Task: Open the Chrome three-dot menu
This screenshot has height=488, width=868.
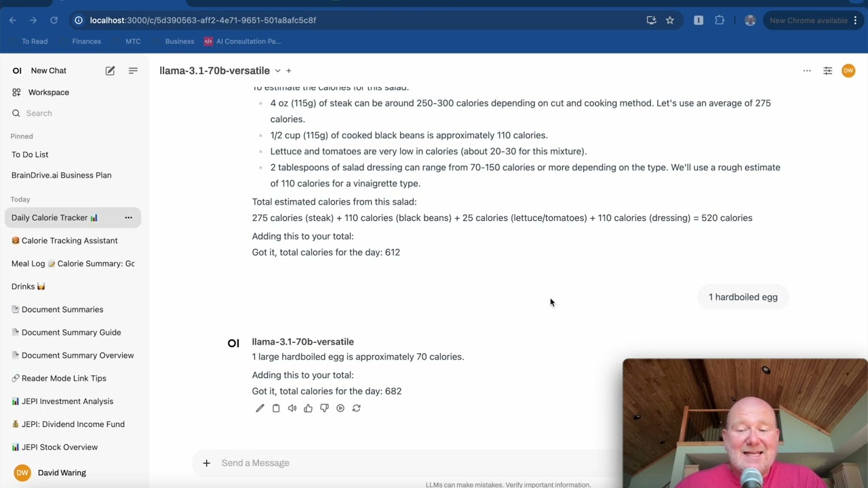Action: point(856,20)
